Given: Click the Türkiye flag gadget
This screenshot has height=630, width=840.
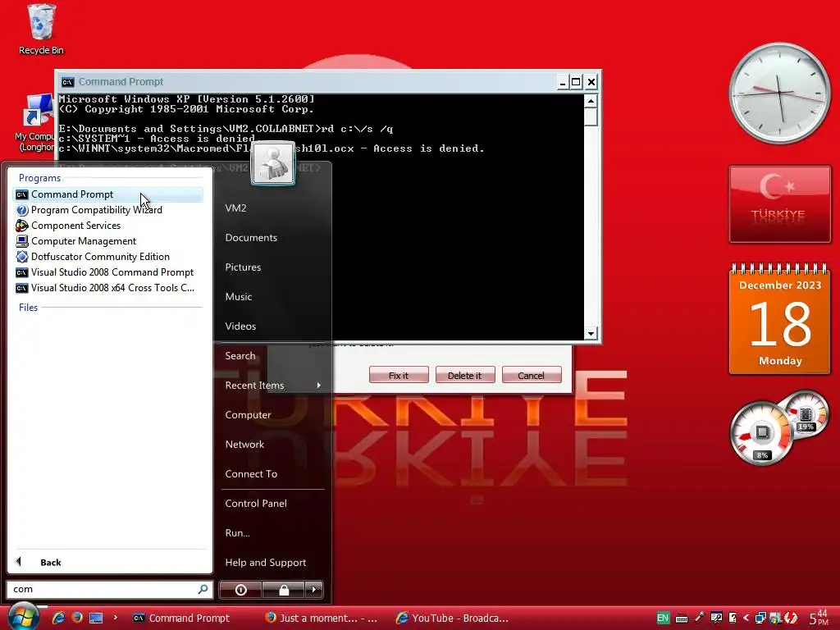Looking at the screenshot, I should (x=780, y=204).
